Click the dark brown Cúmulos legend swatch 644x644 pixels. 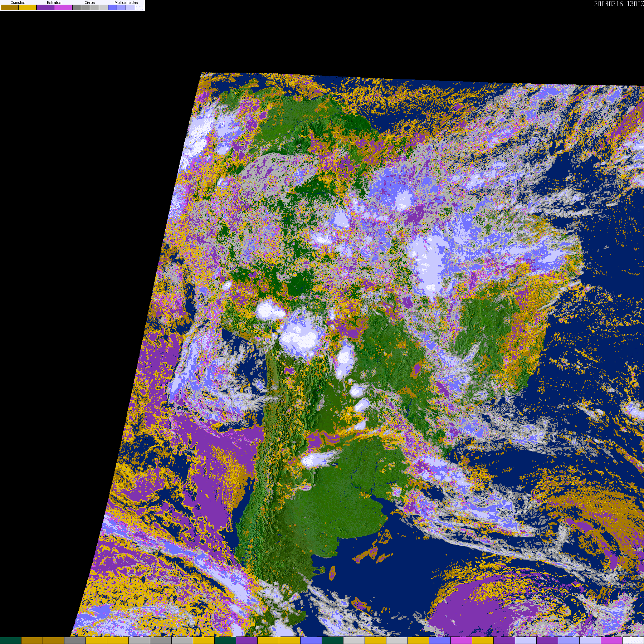(x=10, y=7)
